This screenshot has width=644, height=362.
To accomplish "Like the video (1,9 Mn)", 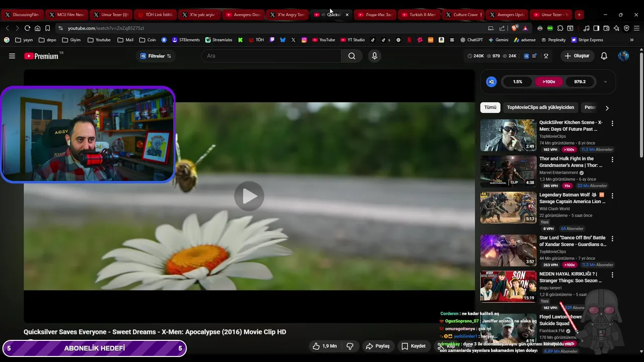I will [325, 346].
